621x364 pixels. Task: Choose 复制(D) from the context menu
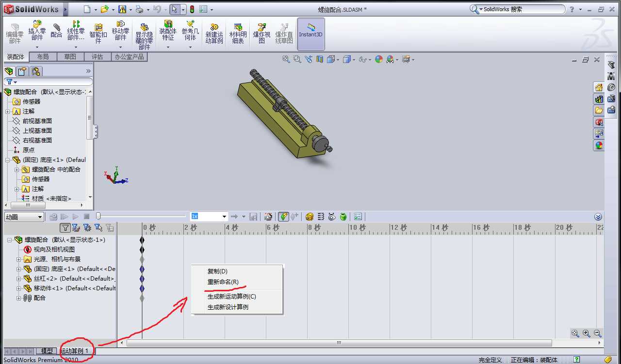pyautogui.click(x=217, y=271)
